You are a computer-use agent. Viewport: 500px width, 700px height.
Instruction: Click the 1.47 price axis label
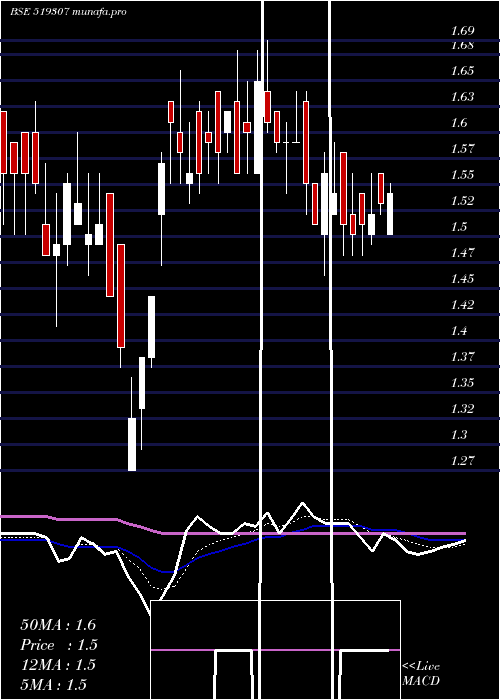tap(462, 252)
